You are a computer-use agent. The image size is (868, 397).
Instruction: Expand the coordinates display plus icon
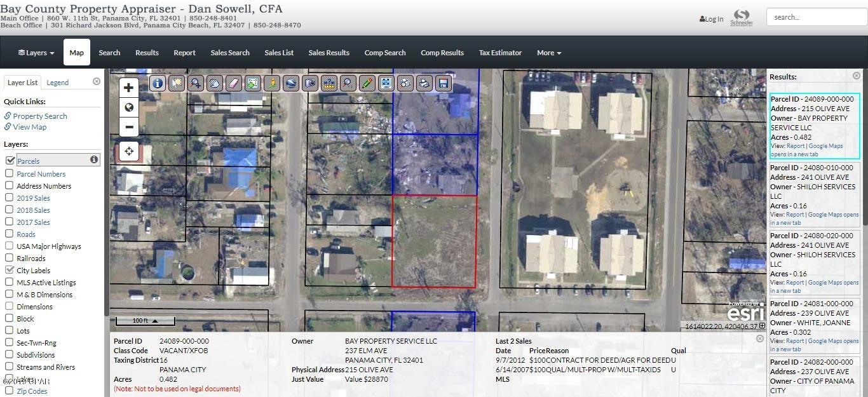click(x=763, y=326)
